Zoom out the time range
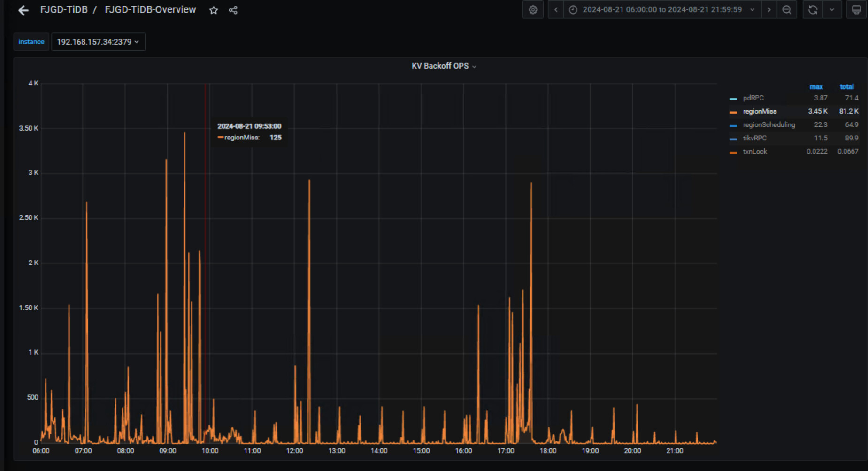 coord(787,10)
